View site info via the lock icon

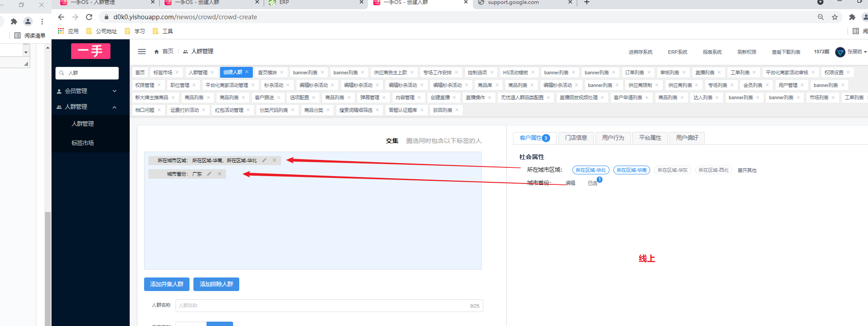[x=106, y=17]
